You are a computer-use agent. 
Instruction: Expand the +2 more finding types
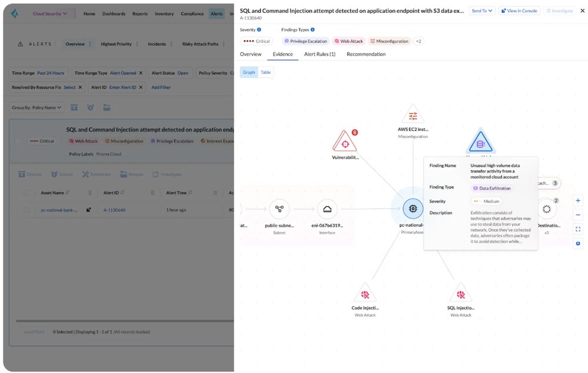tap(419, 41)
